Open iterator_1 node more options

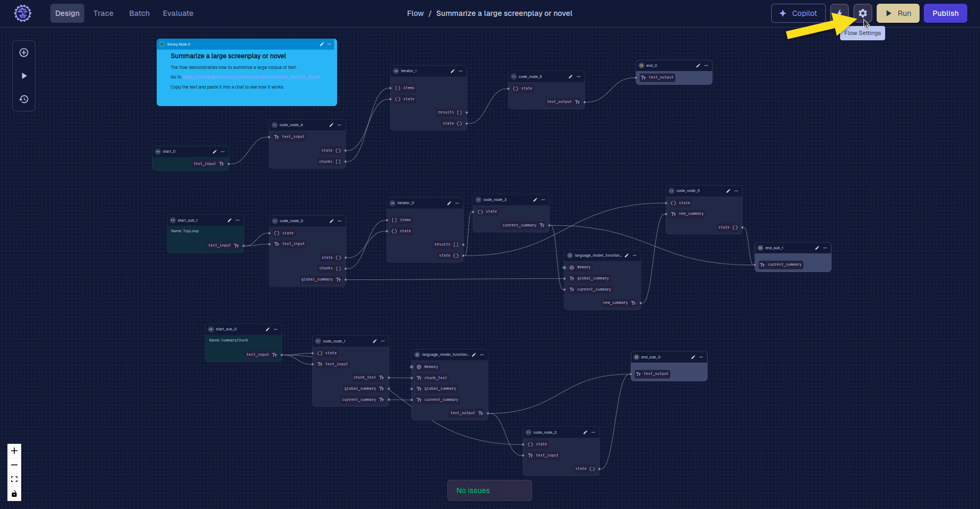click(461, 71)
